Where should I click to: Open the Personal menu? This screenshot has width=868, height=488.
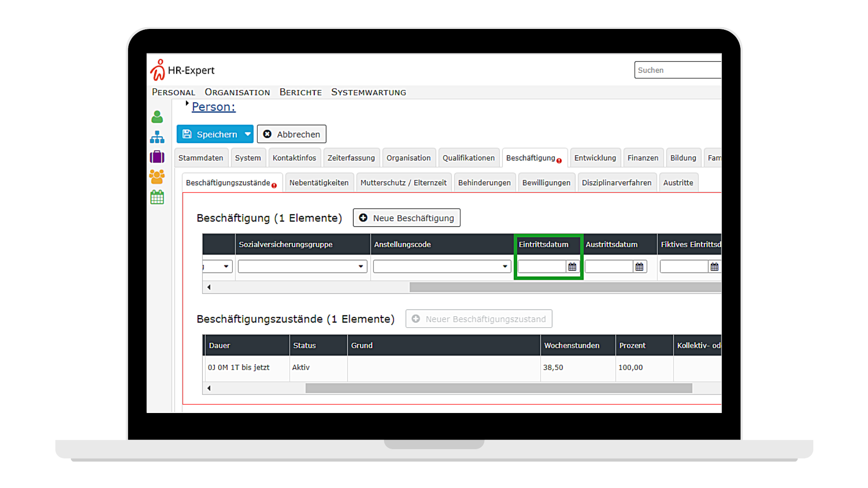(x=174, y=92)
